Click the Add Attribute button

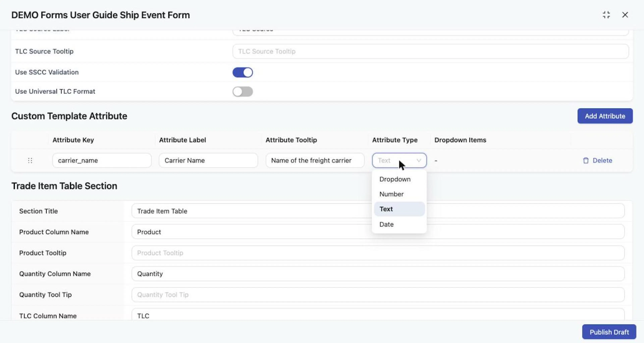click(605, 116)
